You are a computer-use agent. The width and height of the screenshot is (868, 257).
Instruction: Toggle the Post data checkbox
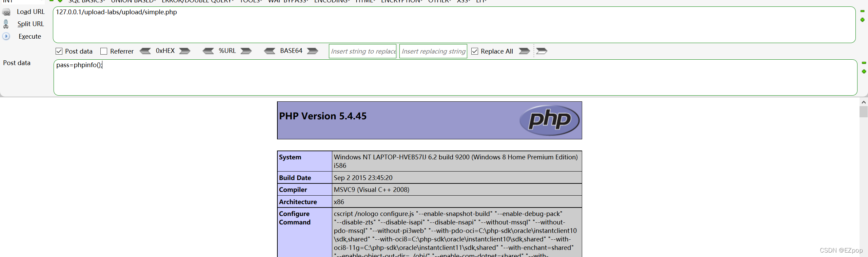(59, 51)
